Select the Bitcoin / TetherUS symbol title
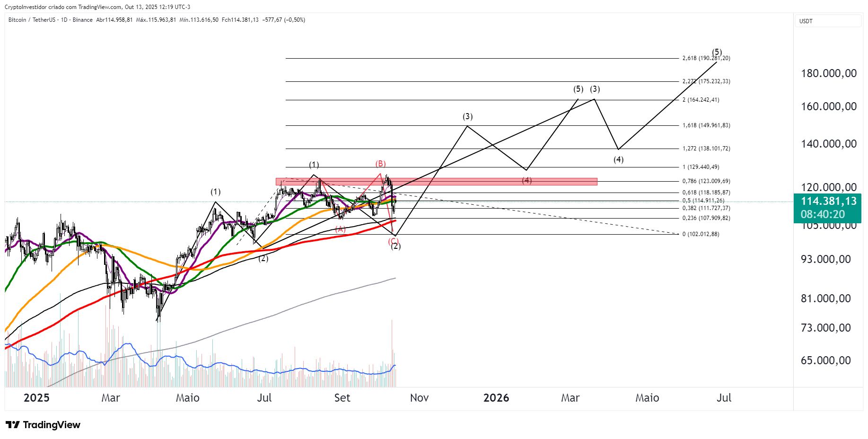 (32, 20)
